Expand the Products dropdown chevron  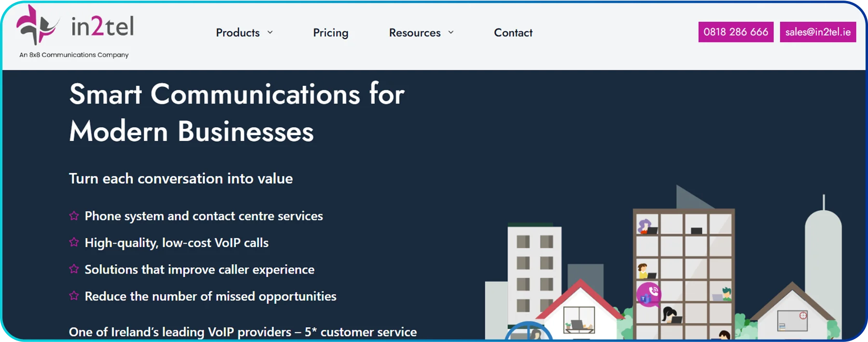(x=270, y=32)
